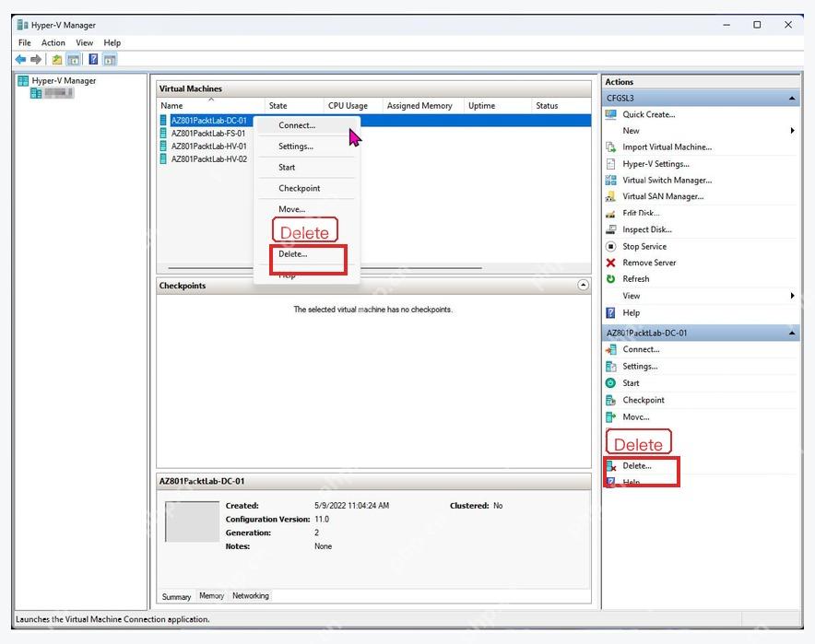815x644 pixels.
Task: Toggle the Show/Hide Console Tree toolbar icon
Action: 73,60
